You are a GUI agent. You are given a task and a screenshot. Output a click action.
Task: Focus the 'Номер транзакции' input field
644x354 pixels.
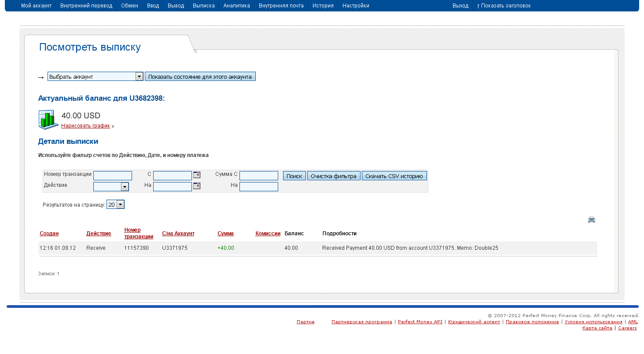click(x=112, y=176)
